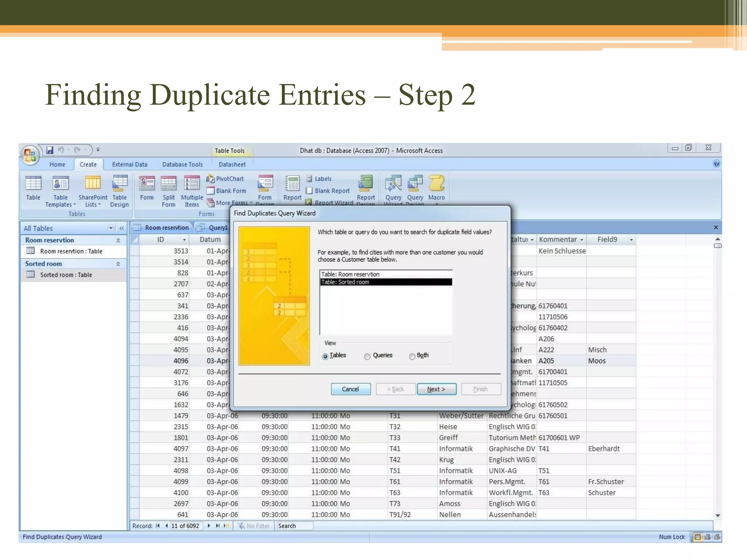Image resolution: width=747 pixels, height=560 pixels.
Task: Customize Quick Access Toolbar dropdown
Action: [x=98, y=150]
